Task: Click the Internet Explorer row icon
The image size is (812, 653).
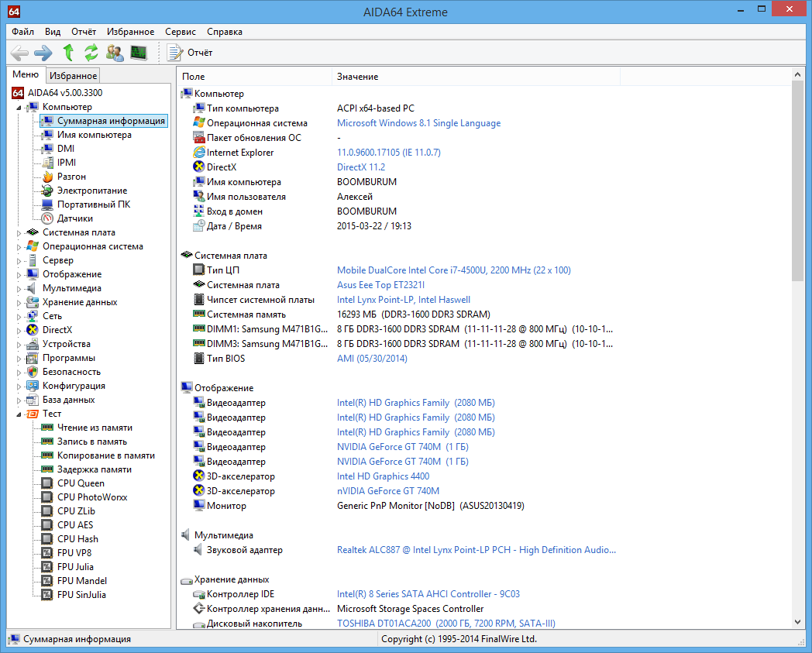Action: [x=199, y=153]
